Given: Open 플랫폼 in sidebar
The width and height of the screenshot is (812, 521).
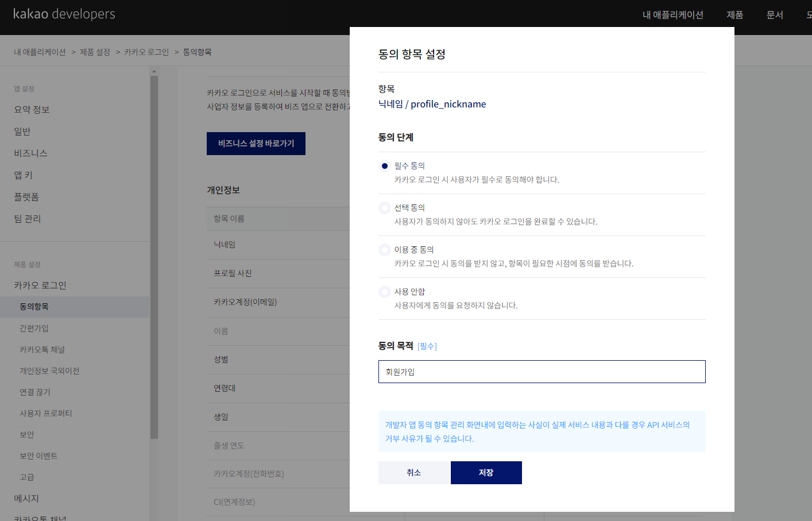Looking at the screenshot, I should (x=26, y=197).
